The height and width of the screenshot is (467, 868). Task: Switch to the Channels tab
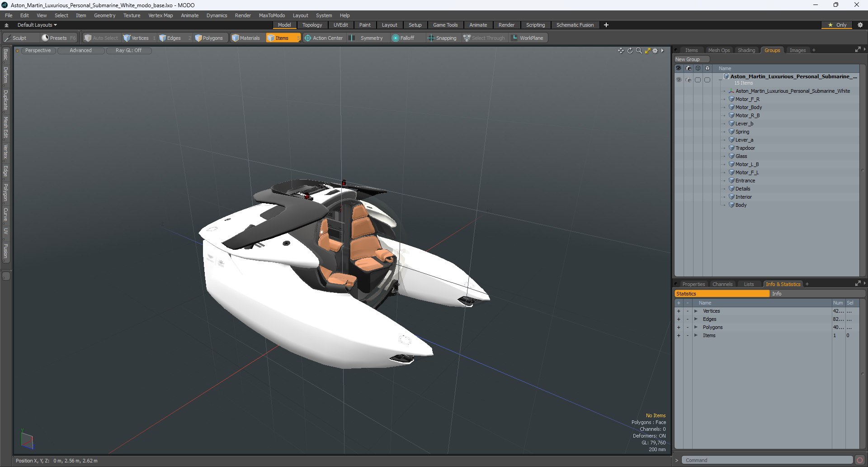tap(722, 284)
